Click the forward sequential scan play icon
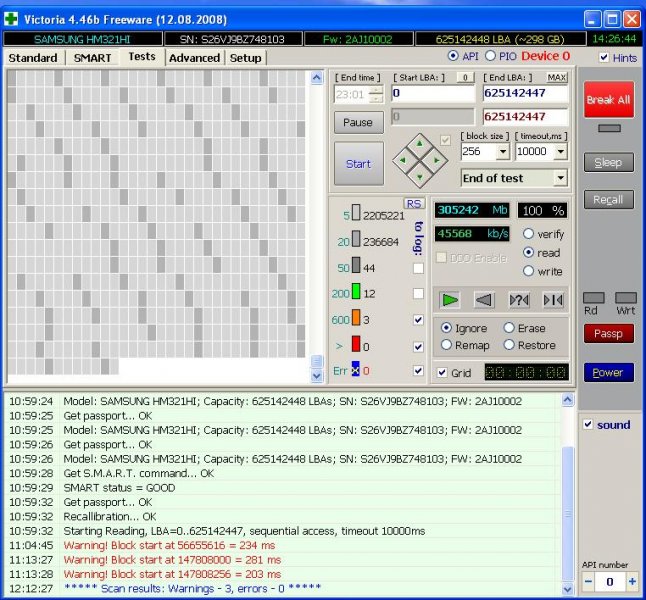 [x=450, y=299]
